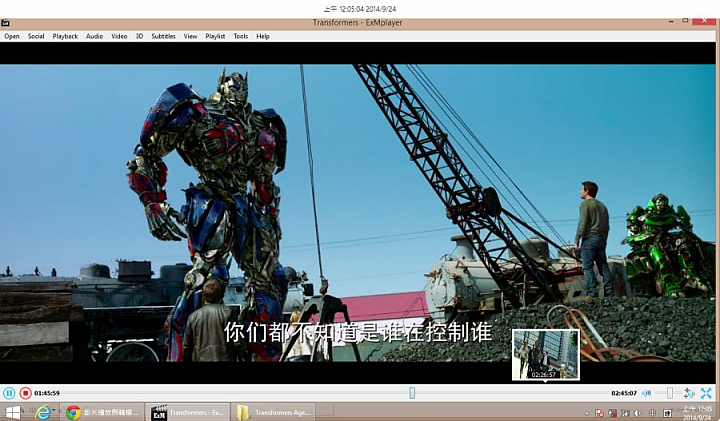Image resolution: width=720 pixels, height=421 pixels.
Task: Click the seek preview thumbnail at 02:26:57
Action: coord(546,354)
